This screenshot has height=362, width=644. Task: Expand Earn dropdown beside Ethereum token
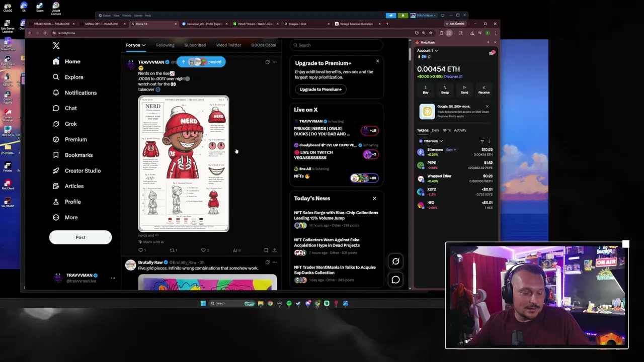[x=451, y=149]
